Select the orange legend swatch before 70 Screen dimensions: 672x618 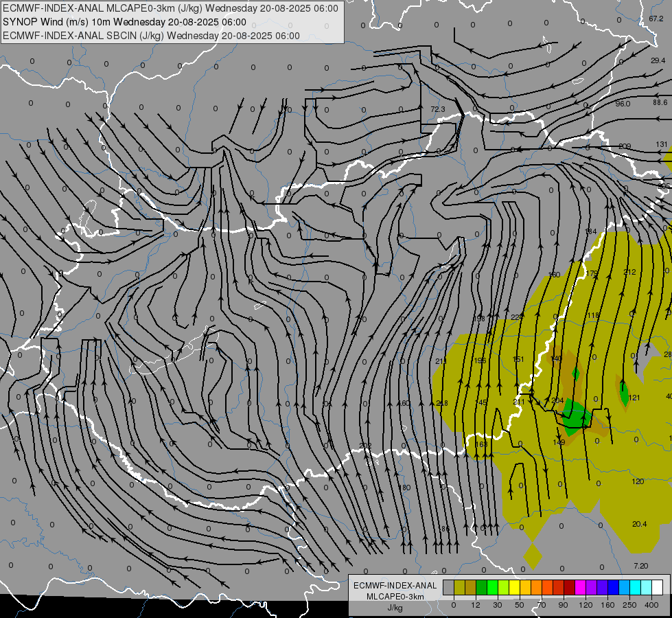(536, 588)
